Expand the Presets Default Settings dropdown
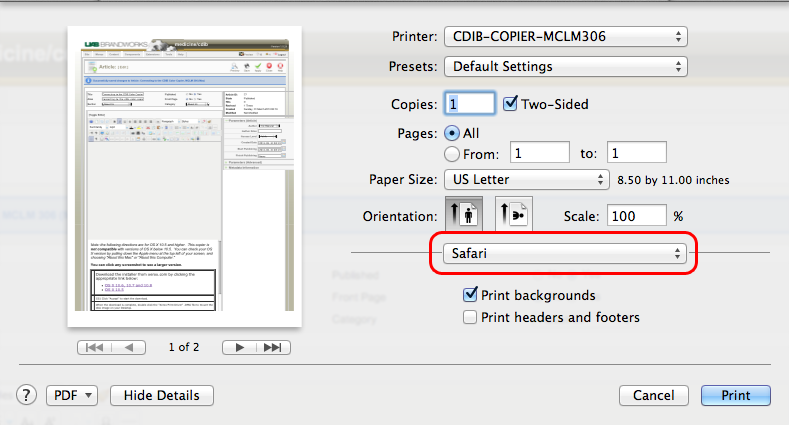Screen dimensions: 789x425 [x=565, y=67]
